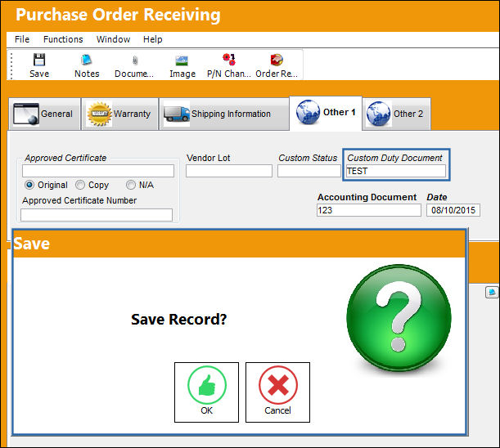
Task: Select the Original radio button
Action: pos(29,185)
